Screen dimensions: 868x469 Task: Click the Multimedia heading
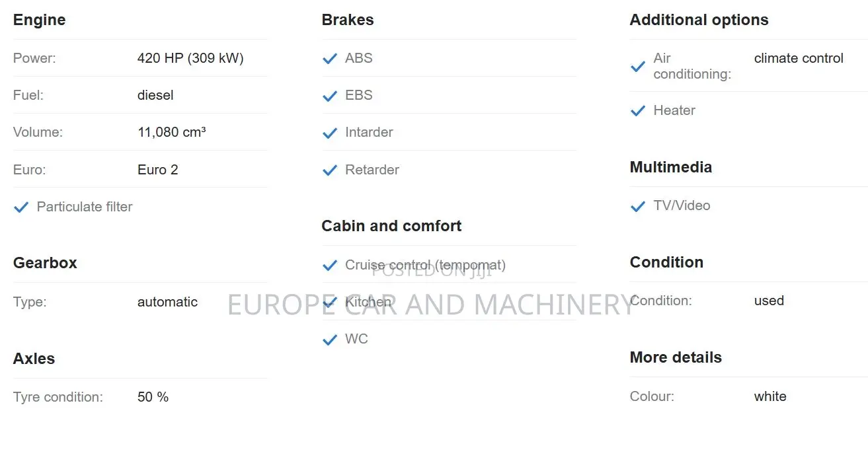click(x=671, y=167)
